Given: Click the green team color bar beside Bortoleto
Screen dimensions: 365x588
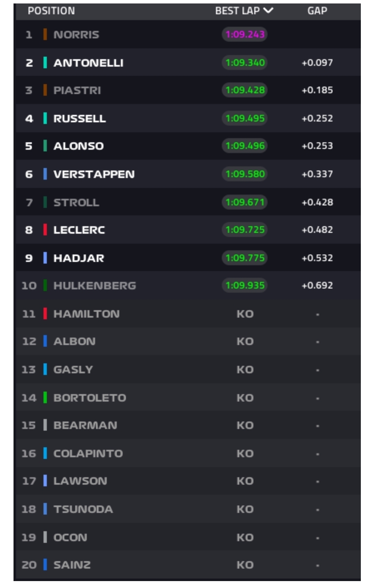Looking at the screenshot, I should pyautogui.click(x=45, y=398).
